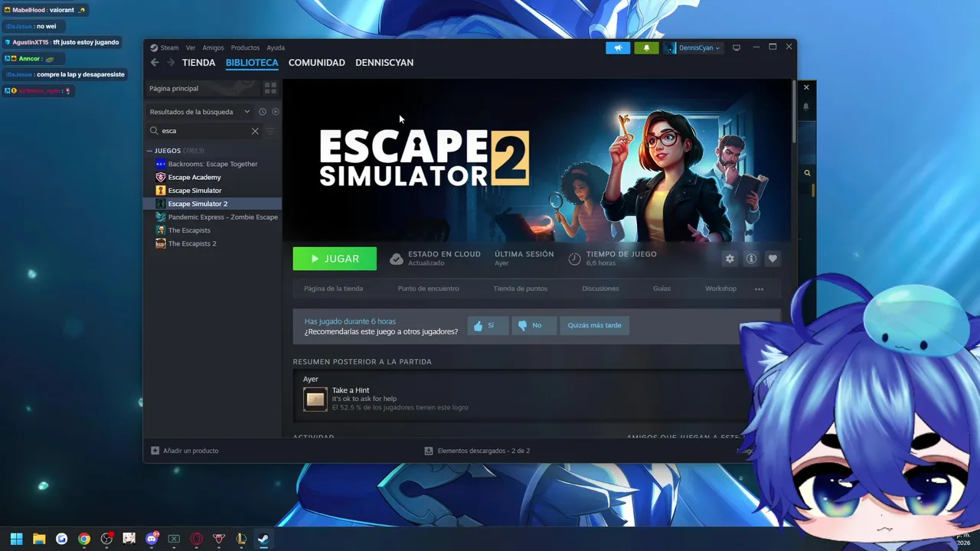Select Escape Simulator 2 in list

(213, 204)
